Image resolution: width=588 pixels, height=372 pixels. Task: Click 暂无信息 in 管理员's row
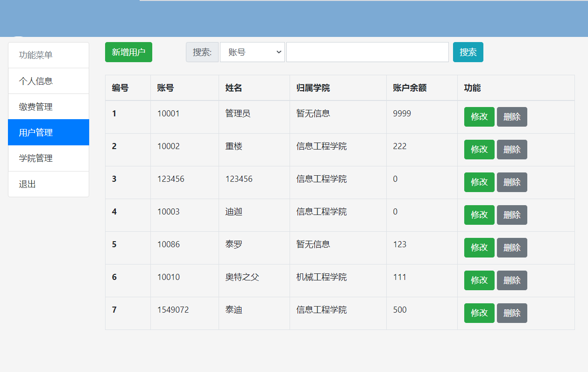pos(313,114)
